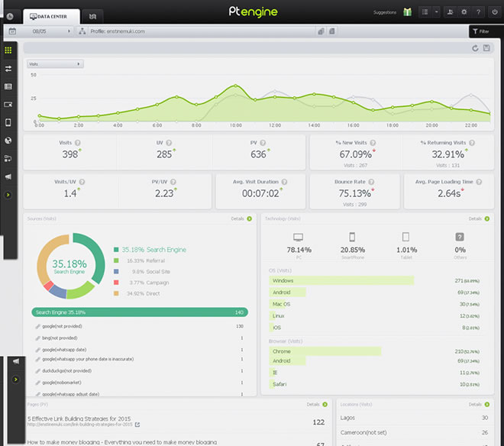The image size is (504, 446).
Task: Select the Lagos location row
Action: pos(415,418)
